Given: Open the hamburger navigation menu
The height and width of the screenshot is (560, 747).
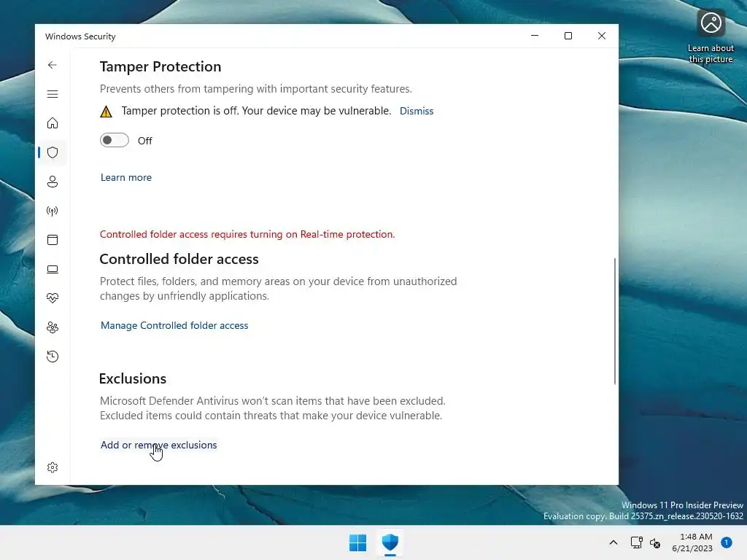Looking at the screenshot, I should (x=53, y=94).
